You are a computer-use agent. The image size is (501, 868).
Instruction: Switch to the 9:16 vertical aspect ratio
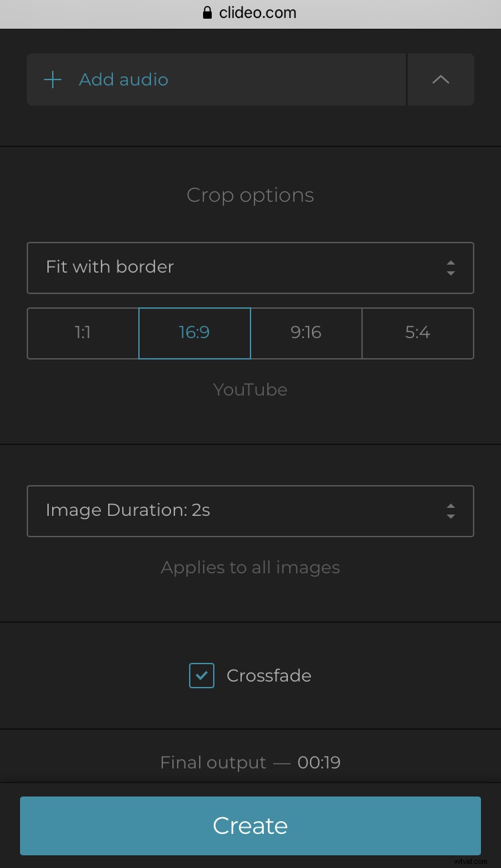pos(306,333)
